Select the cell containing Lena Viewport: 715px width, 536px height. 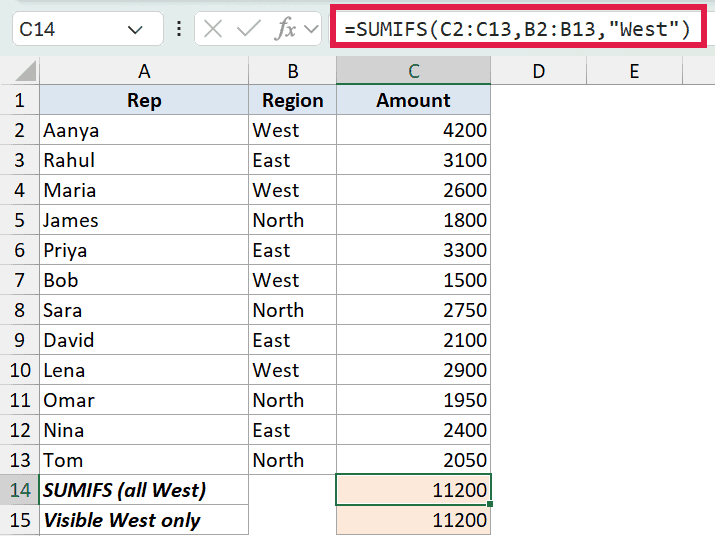pos(144,370)
